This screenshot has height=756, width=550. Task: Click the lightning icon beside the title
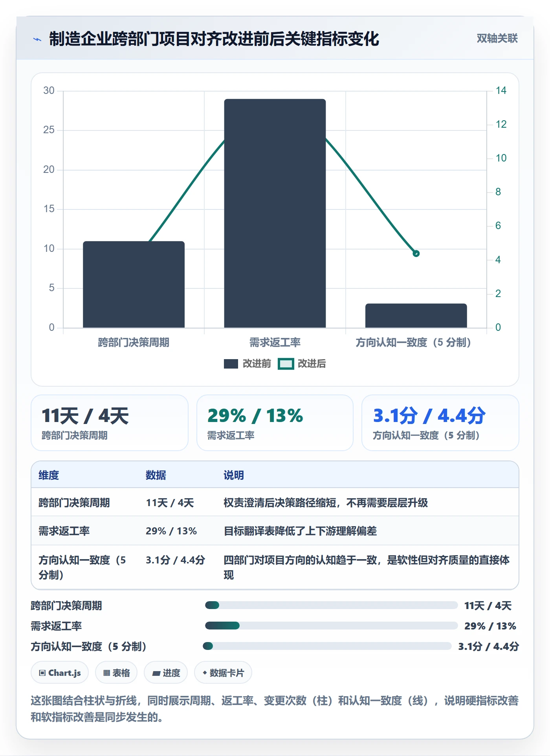pyautogui.click(x=37, y=39)
